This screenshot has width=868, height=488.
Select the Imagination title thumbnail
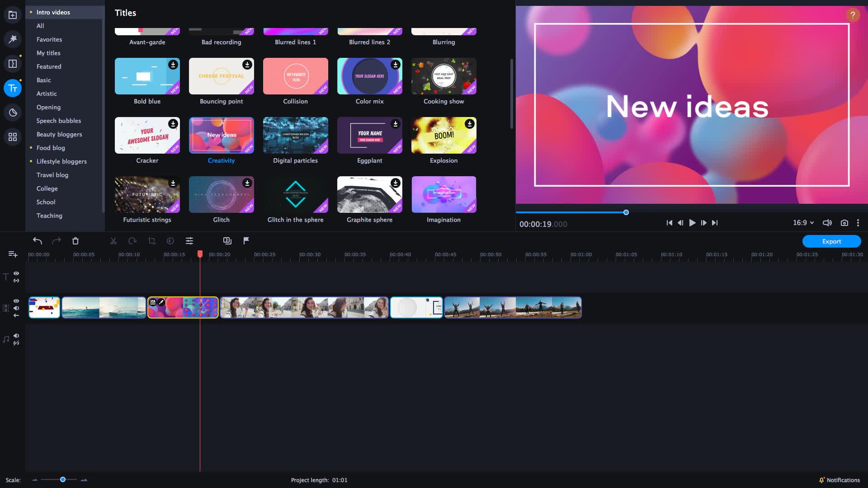click(x=443, y=194)
